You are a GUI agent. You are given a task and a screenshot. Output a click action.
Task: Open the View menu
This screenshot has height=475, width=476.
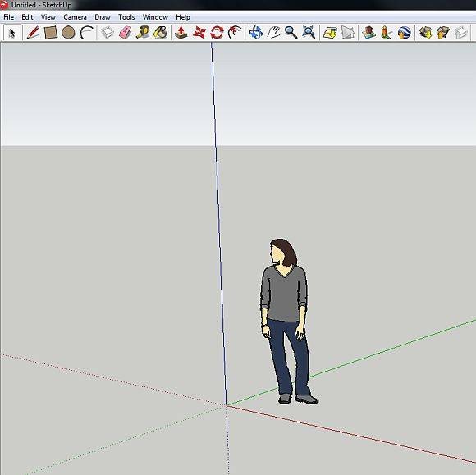[48, 17]
